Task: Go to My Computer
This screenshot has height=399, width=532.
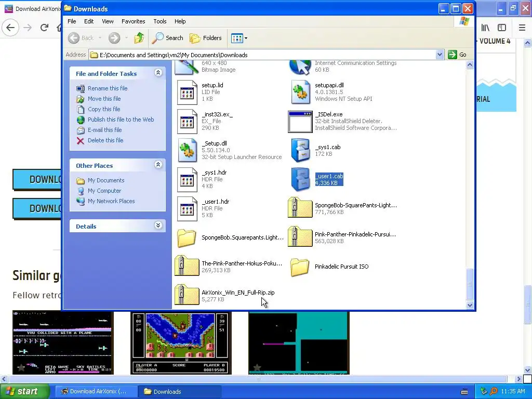Action: 104,191
